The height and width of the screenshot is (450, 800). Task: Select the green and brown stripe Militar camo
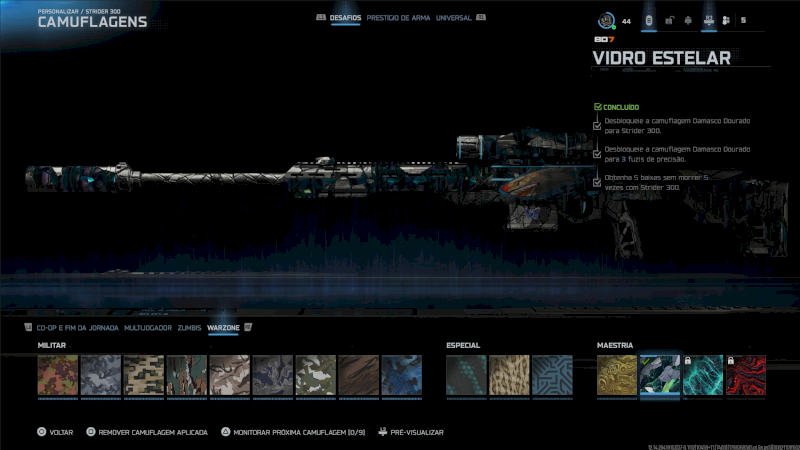pyautogui.click(x=187, y=375)
